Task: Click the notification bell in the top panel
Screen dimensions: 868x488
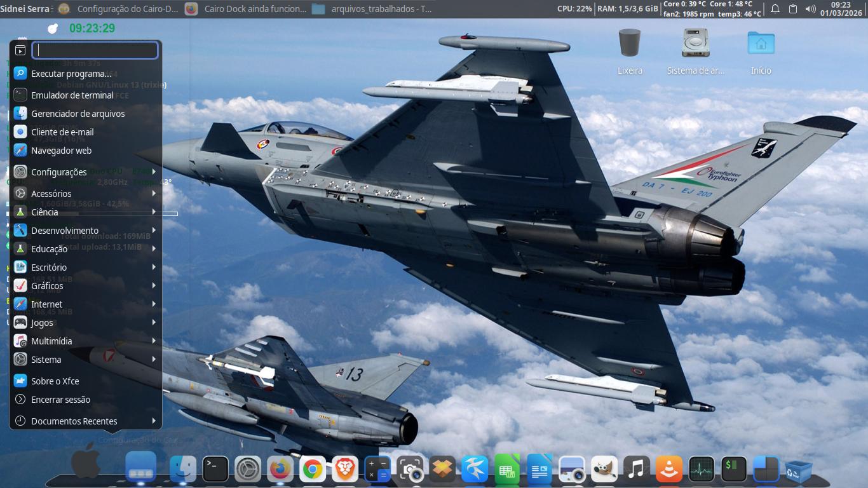Action: (x=775, y=9)
